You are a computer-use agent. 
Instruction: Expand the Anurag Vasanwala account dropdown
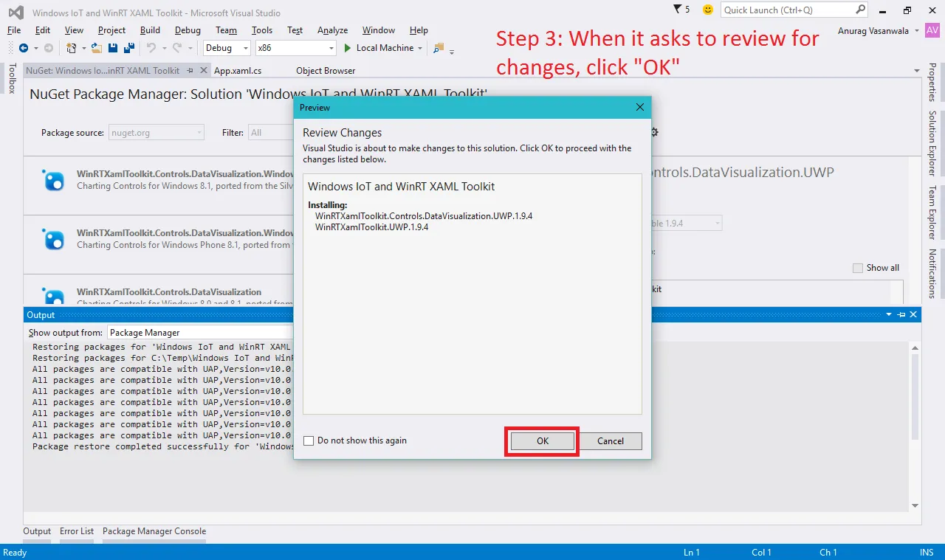(916, 30)
